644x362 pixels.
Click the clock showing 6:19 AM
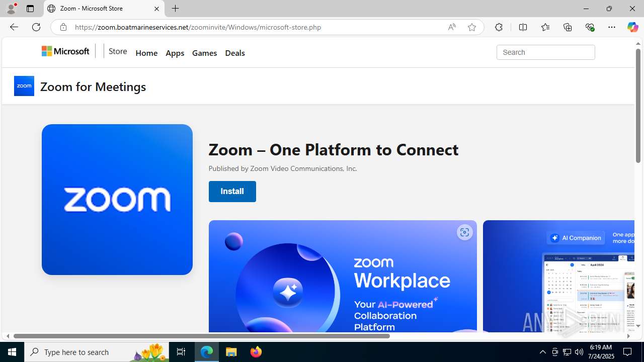tap(600, 347)
